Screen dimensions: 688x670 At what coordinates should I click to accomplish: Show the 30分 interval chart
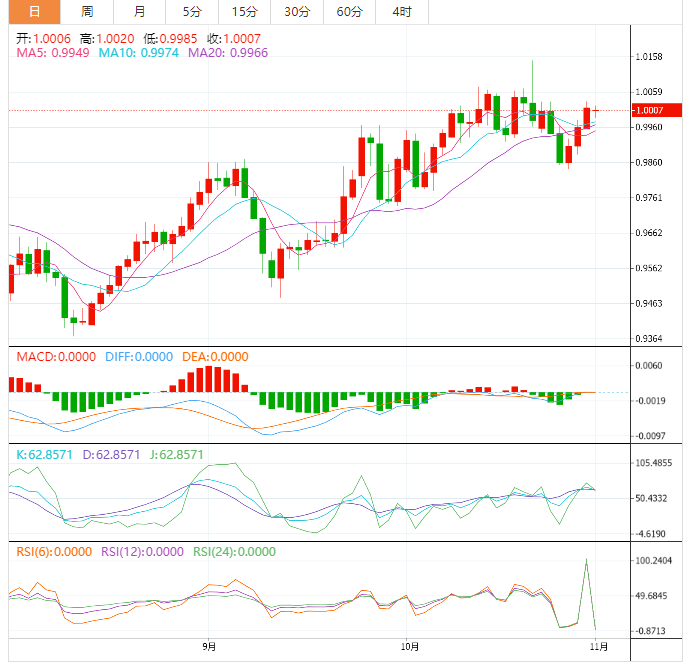(x=296, y=12)
